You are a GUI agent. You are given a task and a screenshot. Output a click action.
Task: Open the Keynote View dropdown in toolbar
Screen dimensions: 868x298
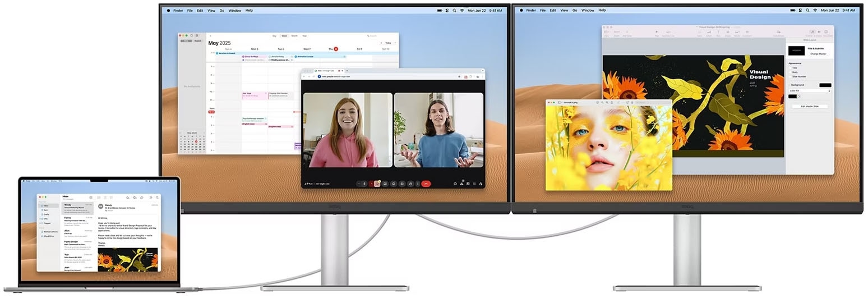click(606, 33)
